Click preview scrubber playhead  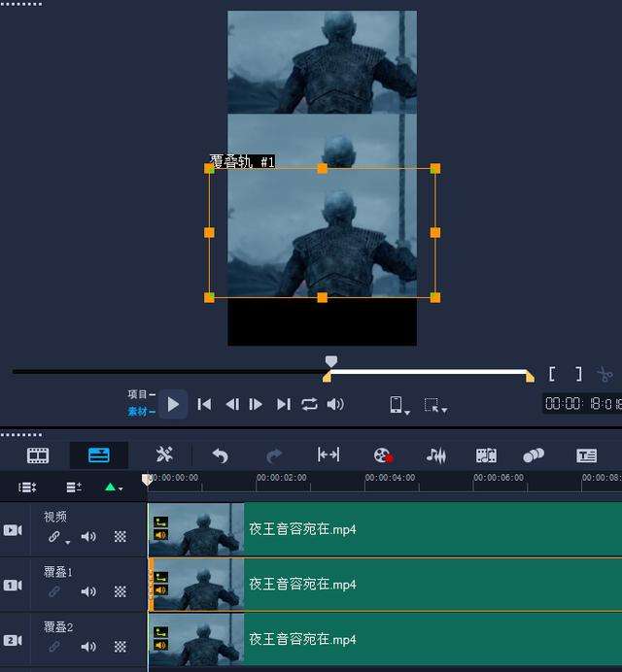[x=330, y=361]
